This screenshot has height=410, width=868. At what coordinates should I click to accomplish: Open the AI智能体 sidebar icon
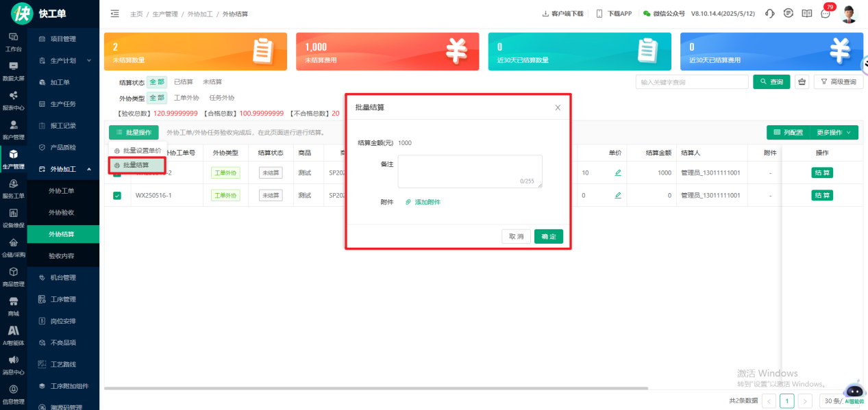[13, 335]
